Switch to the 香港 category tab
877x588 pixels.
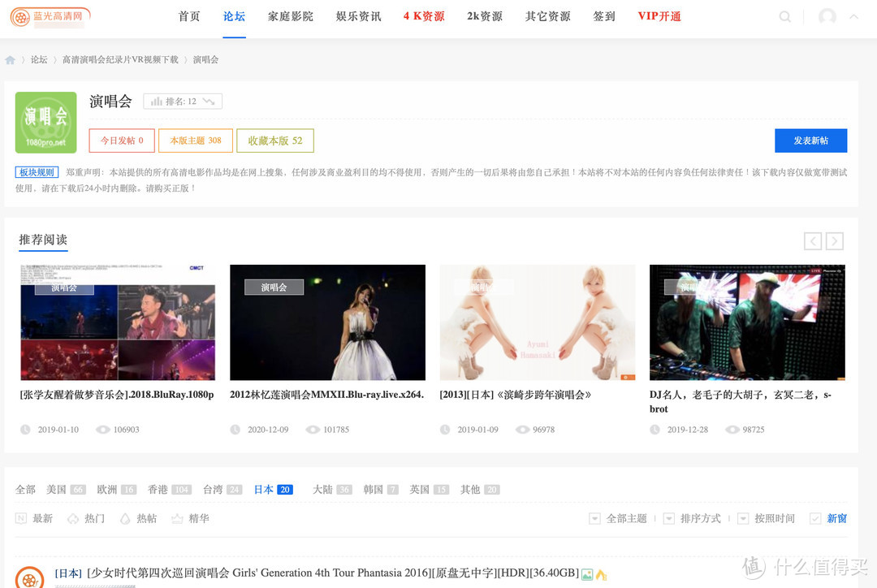point(169,490)
